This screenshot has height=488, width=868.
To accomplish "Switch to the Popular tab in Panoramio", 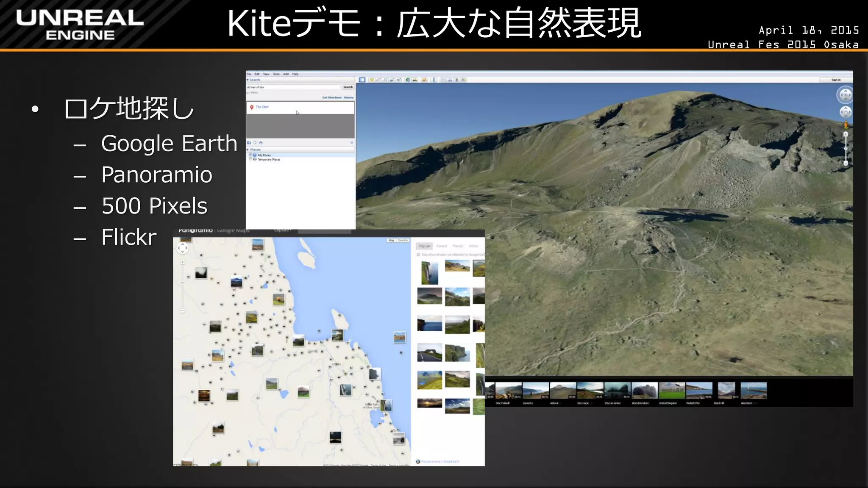I will click(x=424, y=246).
